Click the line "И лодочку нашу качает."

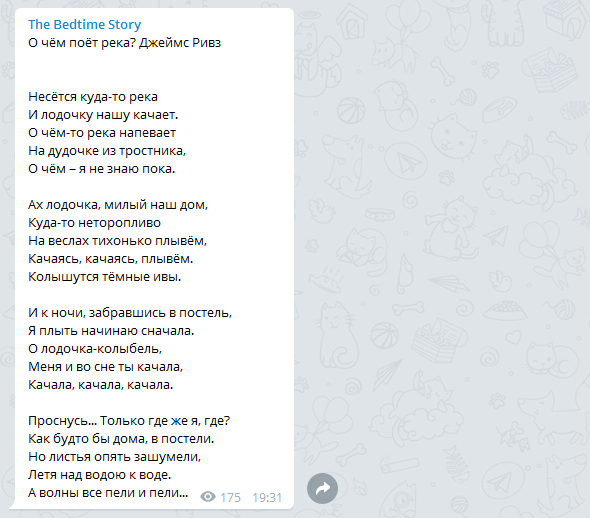103,115
